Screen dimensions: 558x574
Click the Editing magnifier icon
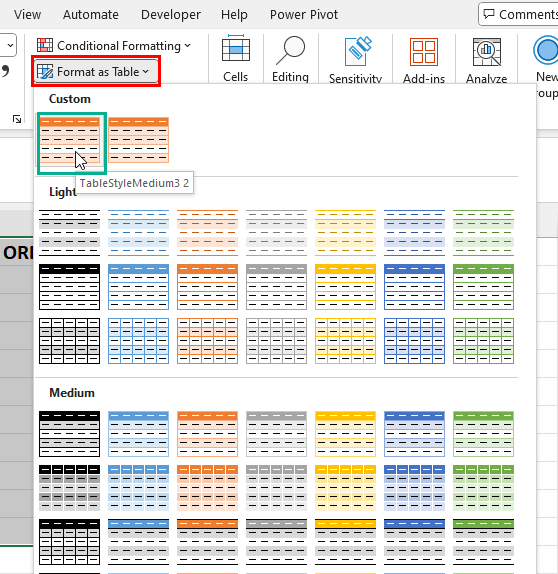(290, 51)
